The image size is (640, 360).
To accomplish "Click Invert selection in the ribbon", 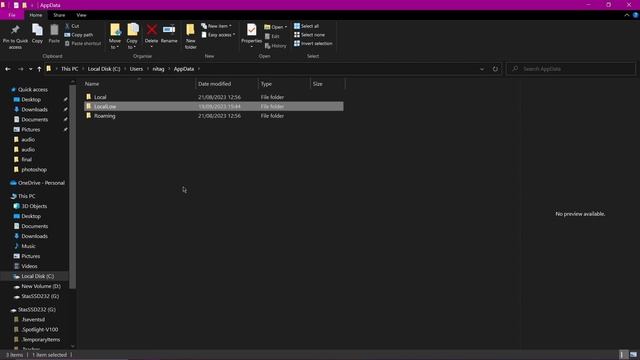I will point(313,43).
